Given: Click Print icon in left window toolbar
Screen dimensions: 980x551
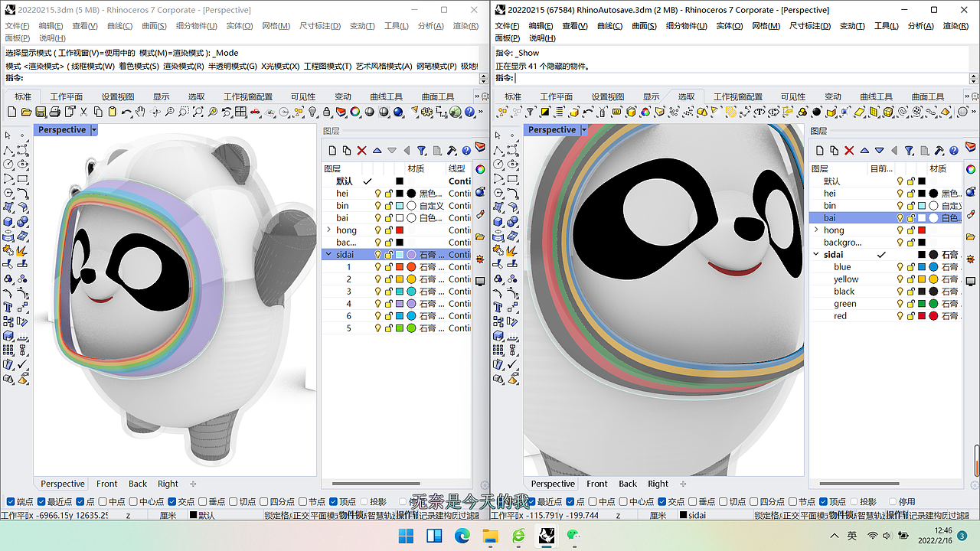Looking at the screenshot, I should [55, 112].
